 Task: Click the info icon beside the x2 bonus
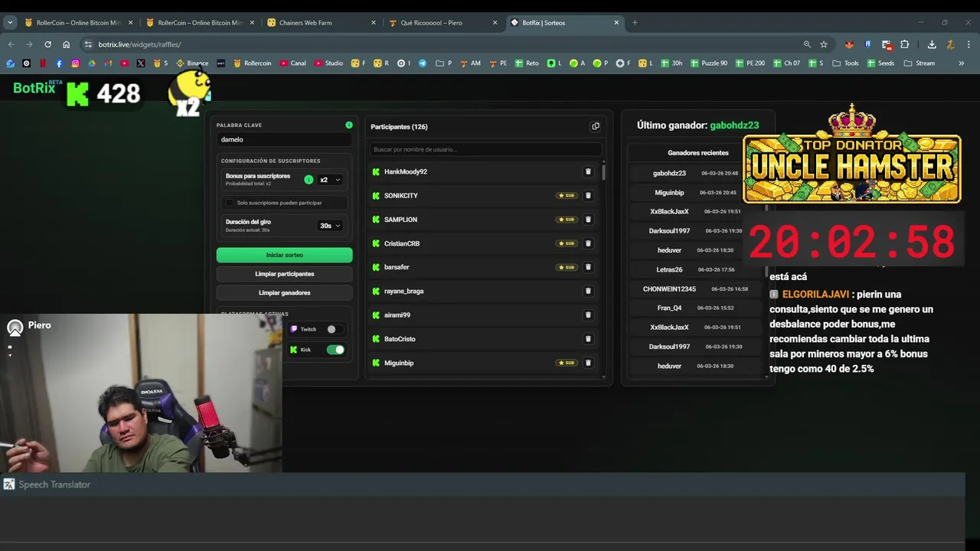(x=309, y=180)
